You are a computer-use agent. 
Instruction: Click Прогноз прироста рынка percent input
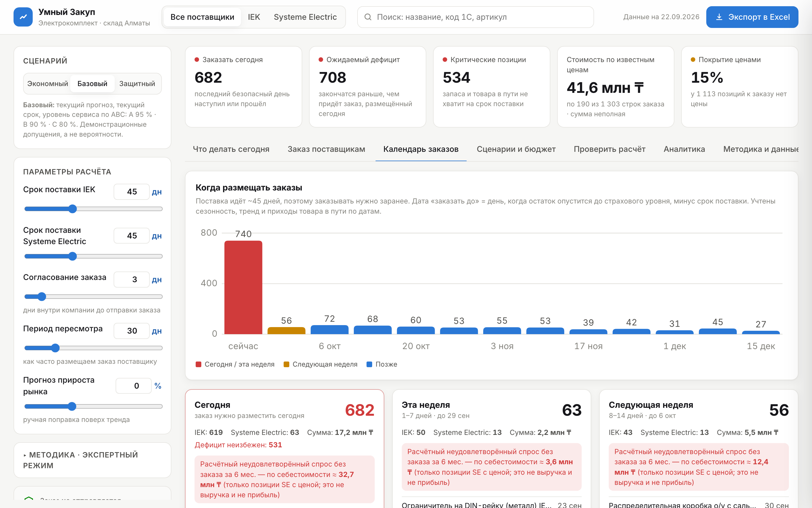[x=134, y=386]
